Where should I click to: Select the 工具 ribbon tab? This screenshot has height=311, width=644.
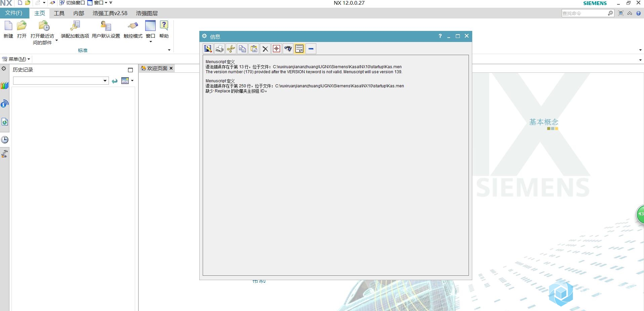[59, 13]
